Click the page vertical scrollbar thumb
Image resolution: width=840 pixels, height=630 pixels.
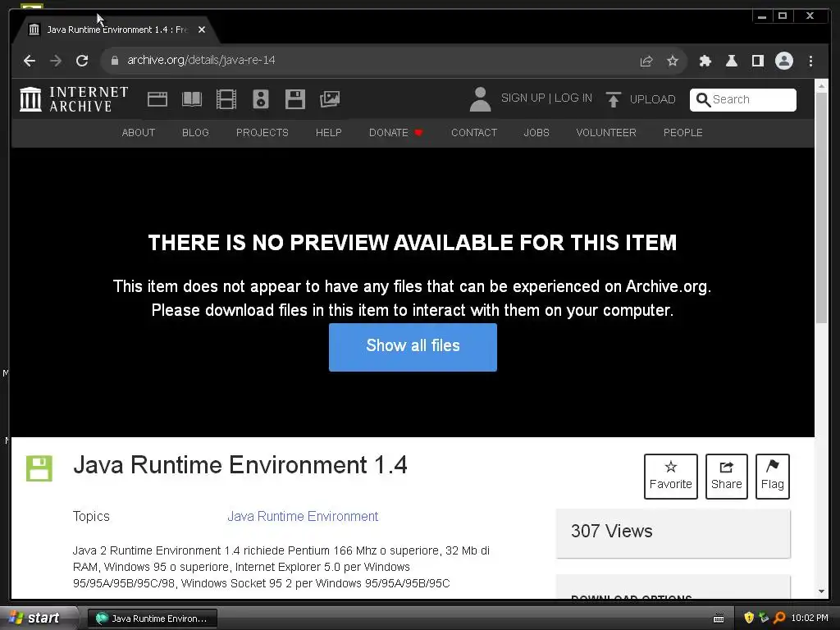pyautogui.click(x=821, y=208)
